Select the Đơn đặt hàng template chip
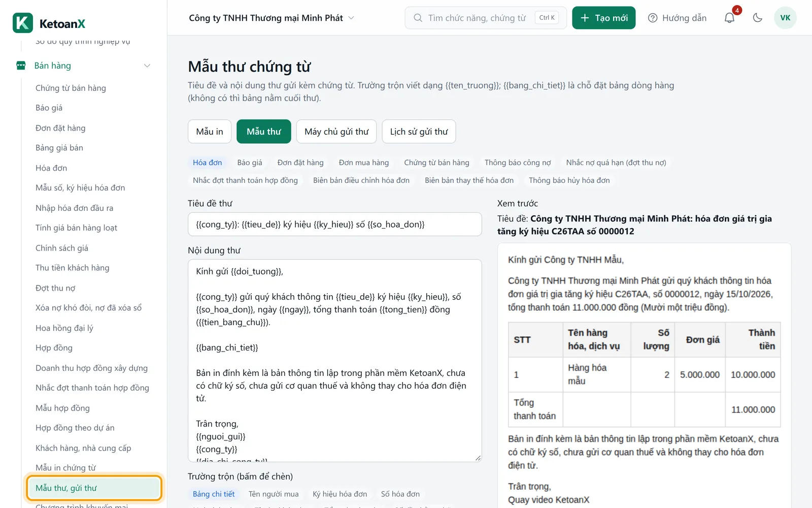Viewport: 812px width, 508px height. pyautogui.click(x=300, y=163)
